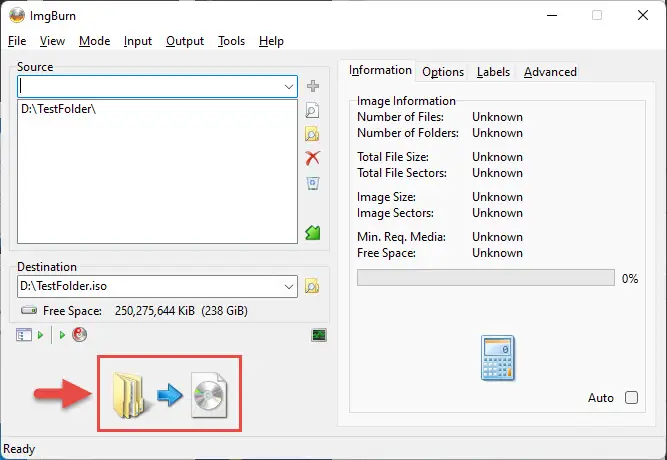Click the red disc icon in the bottom toolbar
This screenshot has height=460, width=667.
click(80, 334)
